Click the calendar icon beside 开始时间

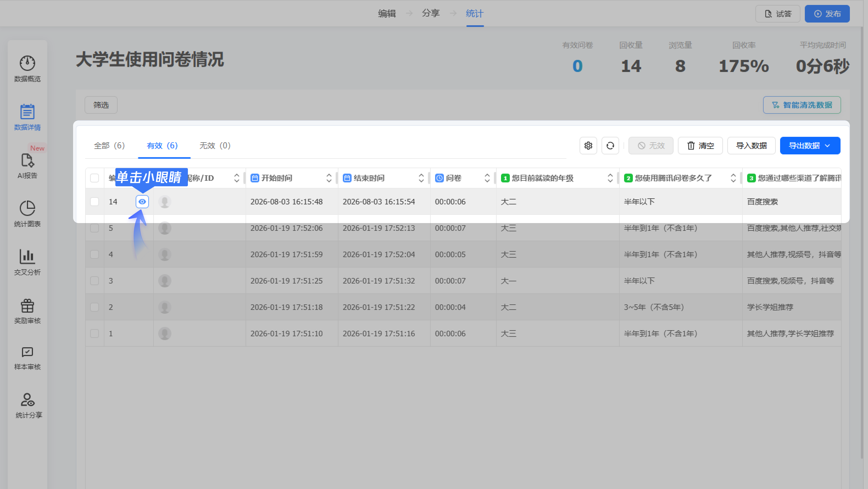[x=255, y=178]
